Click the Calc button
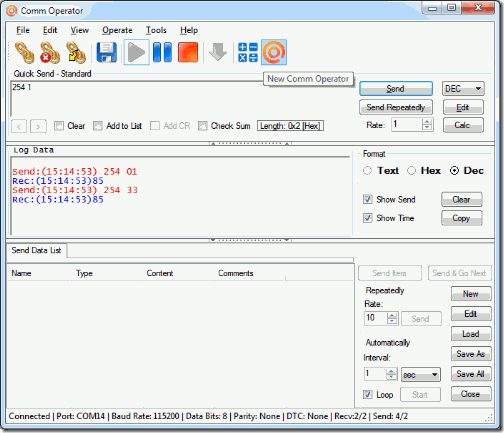 pos(463,125)
